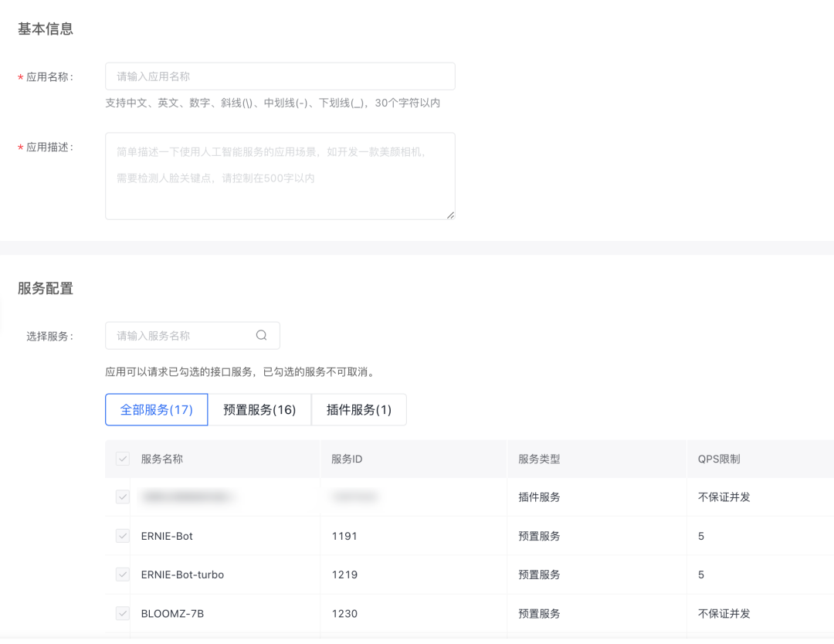Switch to the 插件服务(1) tab

[358, 409]
